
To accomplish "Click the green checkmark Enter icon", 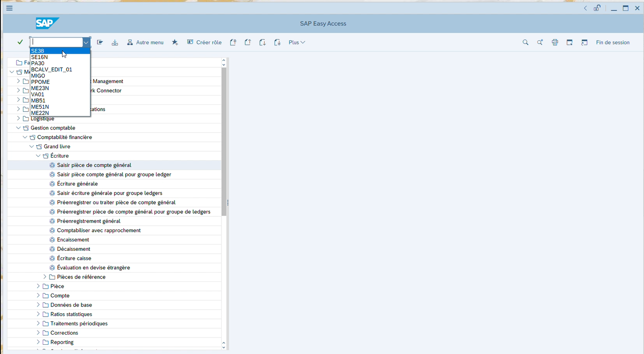I will coord(20,42).
